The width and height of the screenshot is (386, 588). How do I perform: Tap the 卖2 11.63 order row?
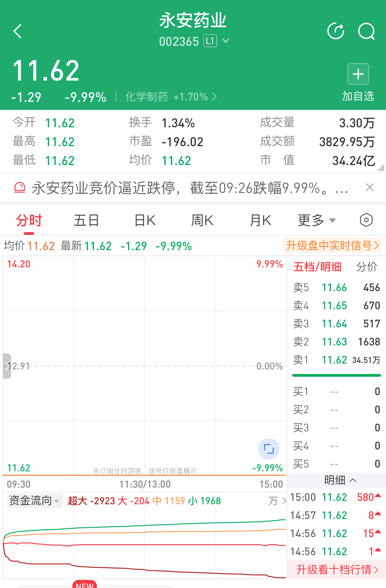tap(336, 342)
